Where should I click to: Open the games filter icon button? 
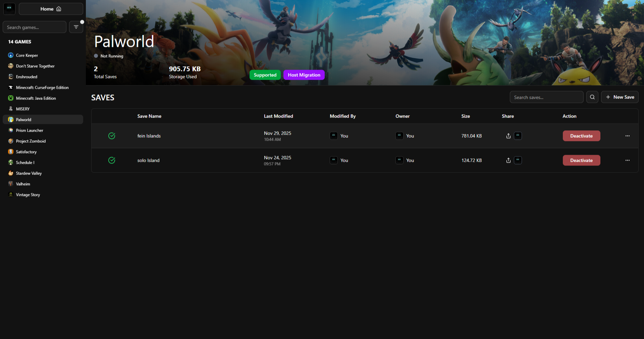76,27
